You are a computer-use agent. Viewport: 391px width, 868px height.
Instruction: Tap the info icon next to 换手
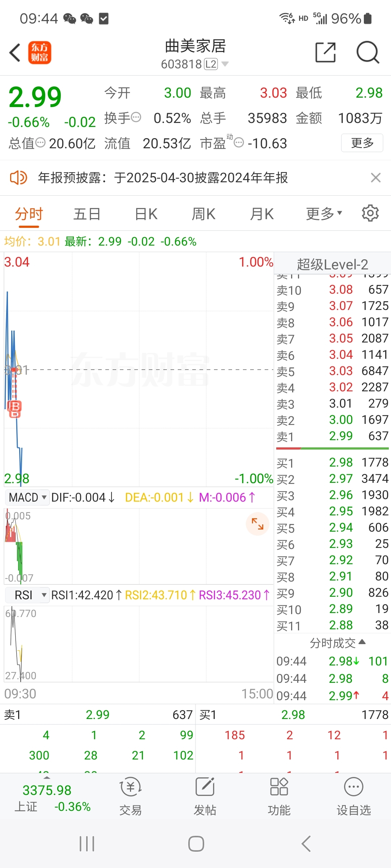click(x=136, y=117)
